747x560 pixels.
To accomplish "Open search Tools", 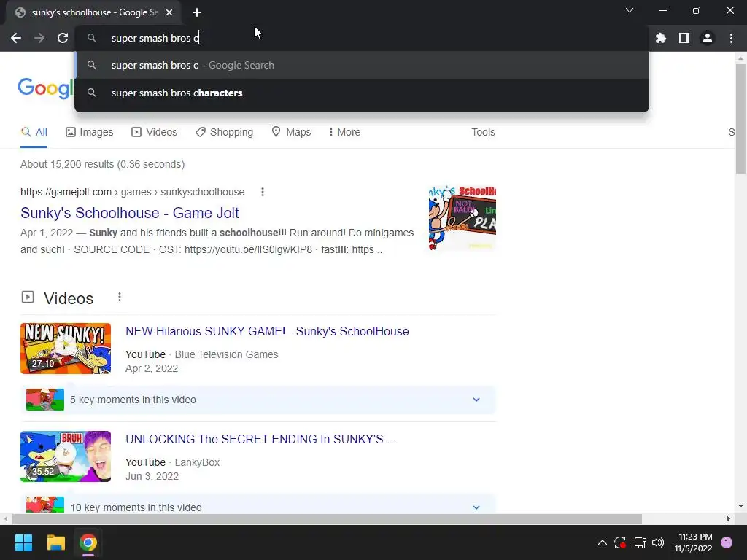I will click(x=483, y=132).
